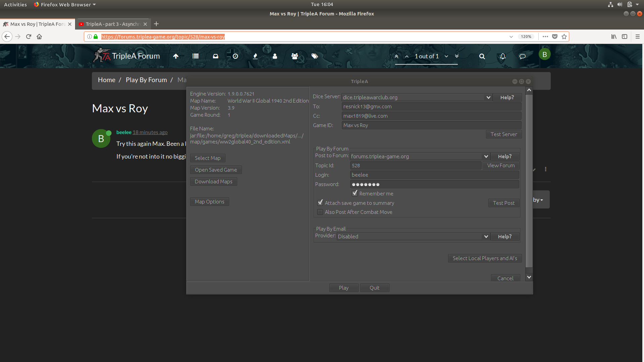
Task: Open Firefox Web Browser app menu
Action: tap(65, 4)
